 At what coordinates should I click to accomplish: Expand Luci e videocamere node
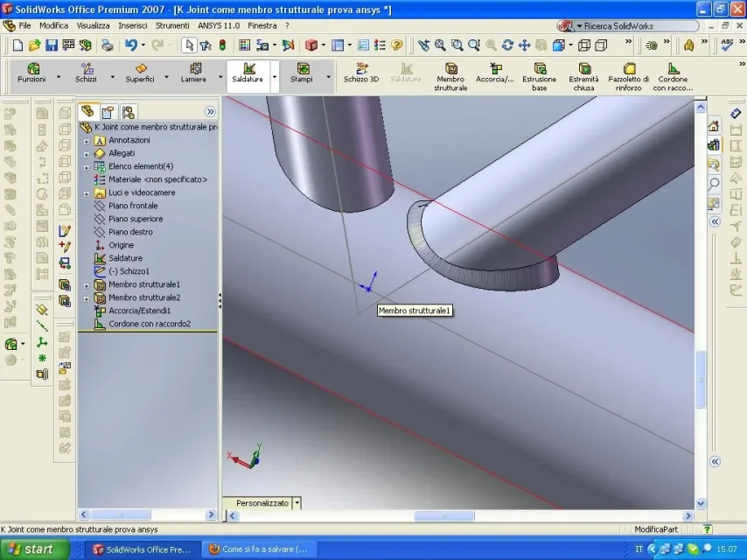pos(87,194)
